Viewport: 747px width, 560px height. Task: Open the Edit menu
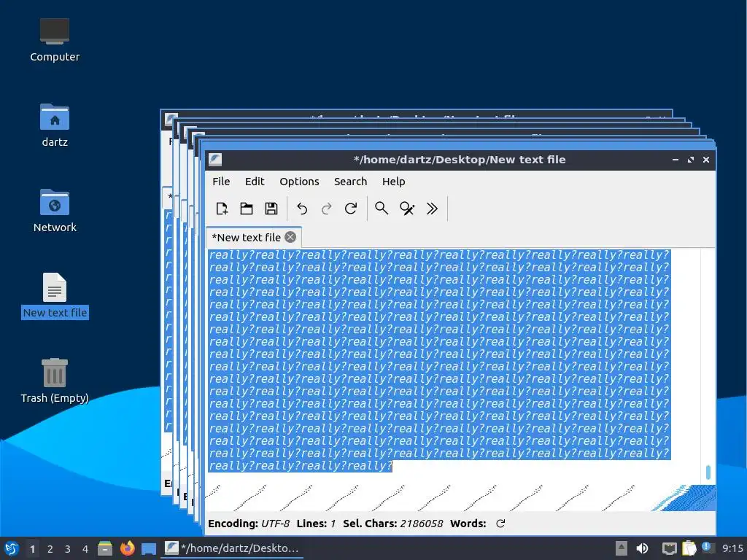click(255, 182)
